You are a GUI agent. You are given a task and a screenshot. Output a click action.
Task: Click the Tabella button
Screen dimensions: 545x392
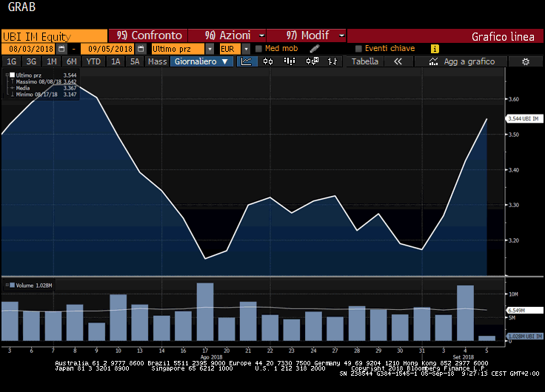[x=364, y=61]
